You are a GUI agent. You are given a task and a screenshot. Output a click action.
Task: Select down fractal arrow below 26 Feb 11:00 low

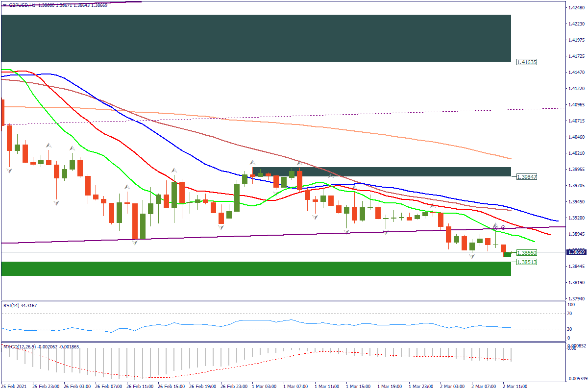134,243
